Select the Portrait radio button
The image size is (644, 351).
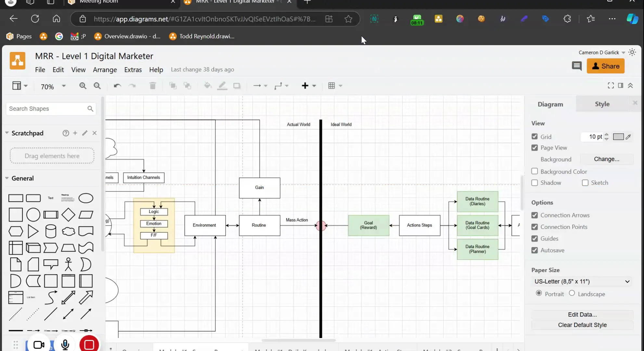pos(539,293)
